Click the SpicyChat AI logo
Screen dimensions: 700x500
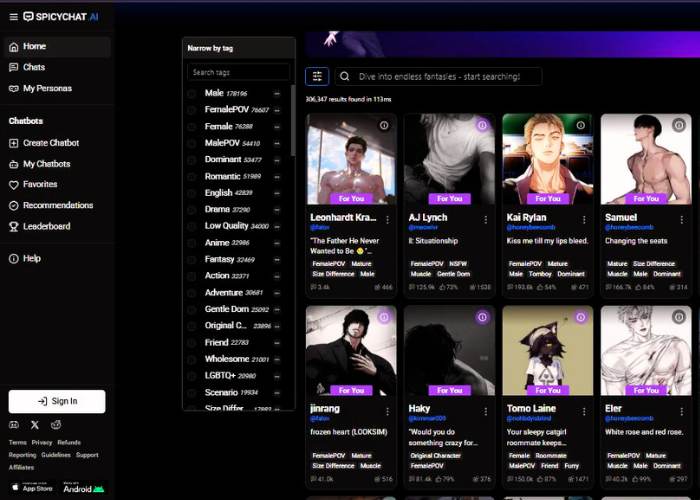point(61,17)
